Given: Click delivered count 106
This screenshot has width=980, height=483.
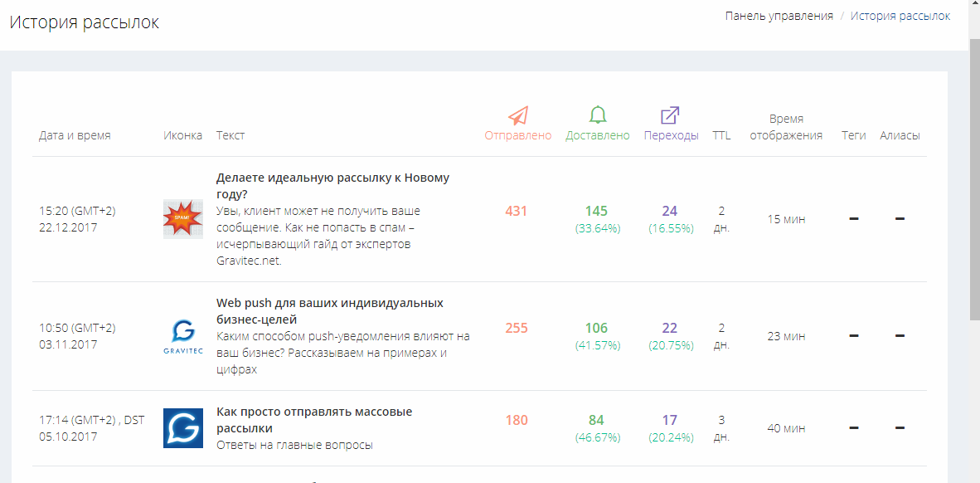Looking at the screenshot, I should pyautogui.click(x=596, y=328).
